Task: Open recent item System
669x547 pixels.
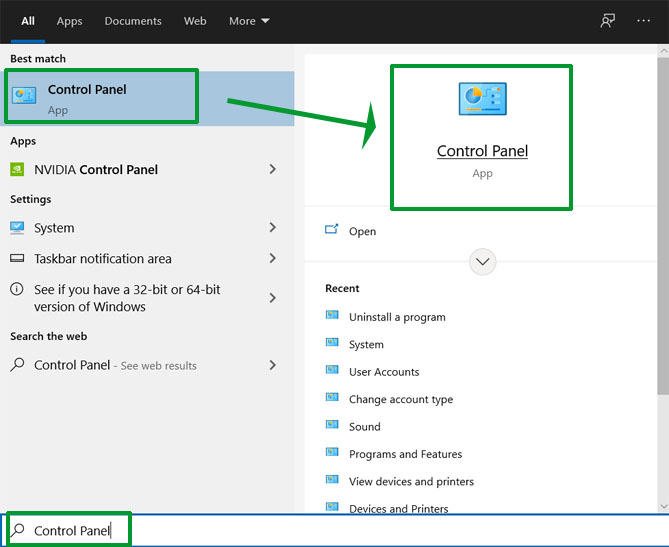Action: pos(366,344)
